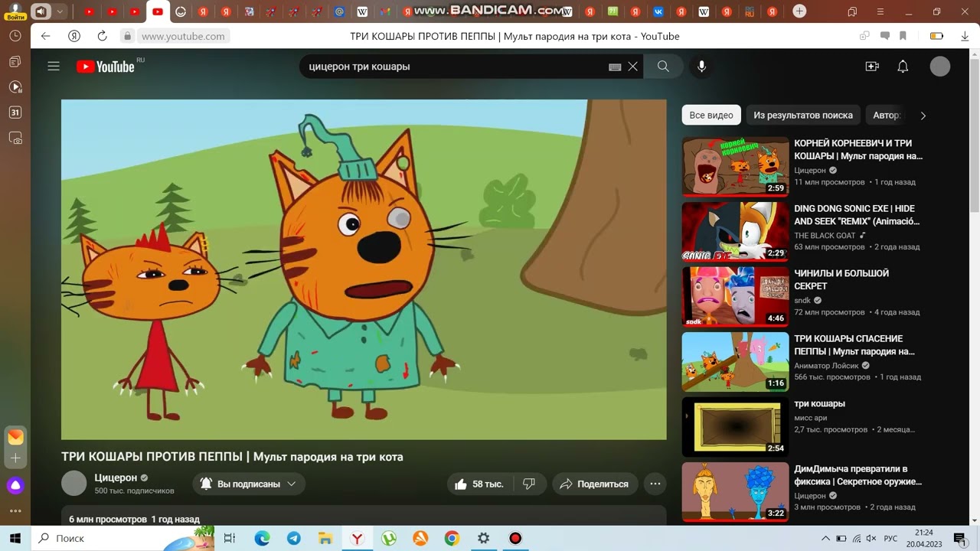Open ЧИНИЛЫ И БОЛЬШОЙ СЕКРЕТ video thumbnail
Screen dimensions: 980x551
(x=735, y=296)
